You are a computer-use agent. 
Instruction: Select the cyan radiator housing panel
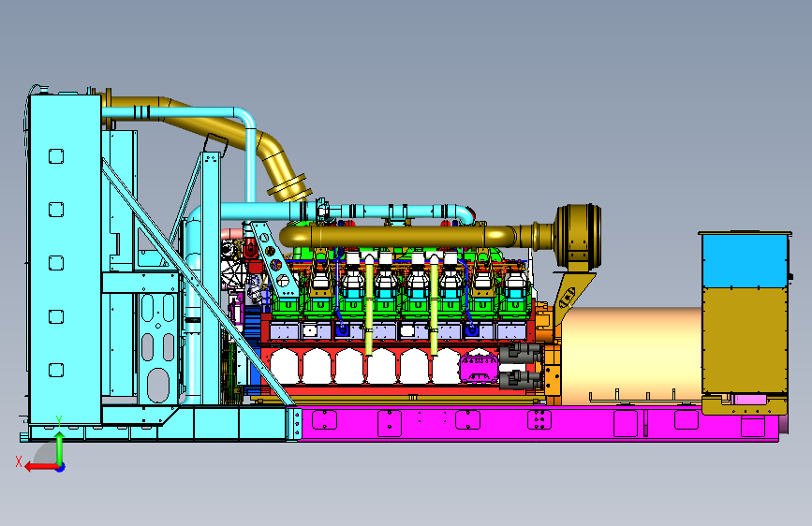pos(66,259)
